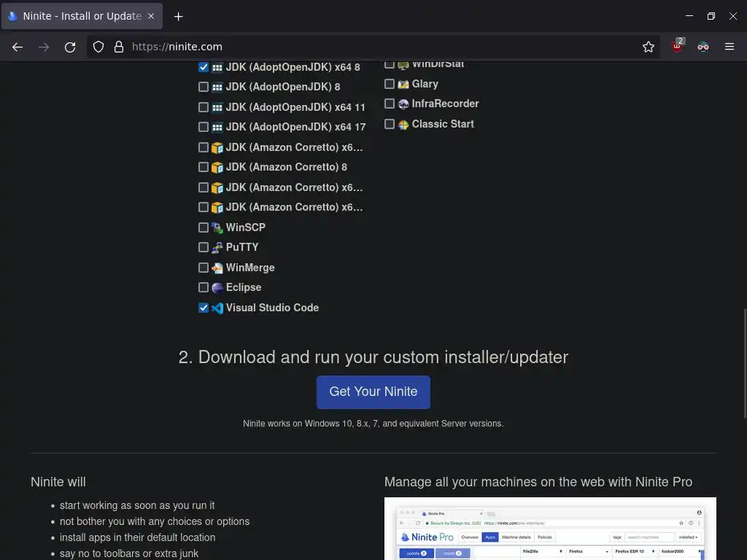The height and width of the screenshot is (560, 747).
Task: Check the Glary checkbox
Action: pos(390,84)
